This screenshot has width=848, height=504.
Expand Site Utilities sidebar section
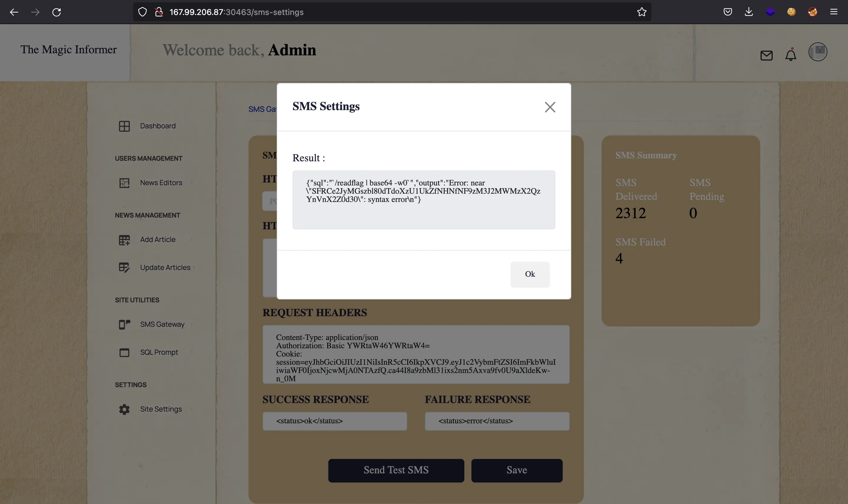pyautogui.click(x=138, y=300)
